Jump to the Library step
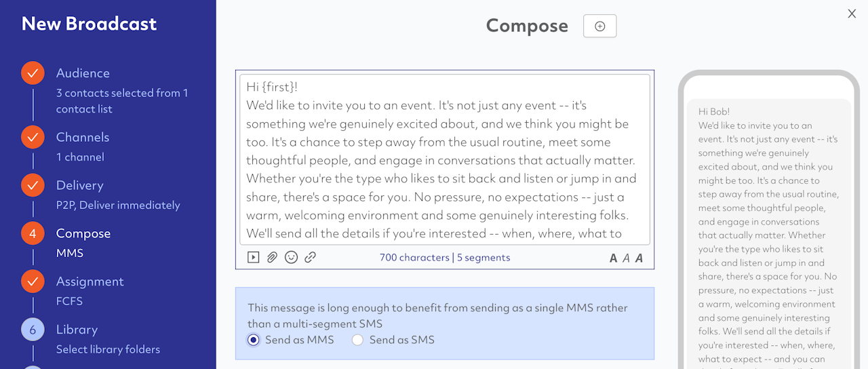 click(x=77, y=330)
